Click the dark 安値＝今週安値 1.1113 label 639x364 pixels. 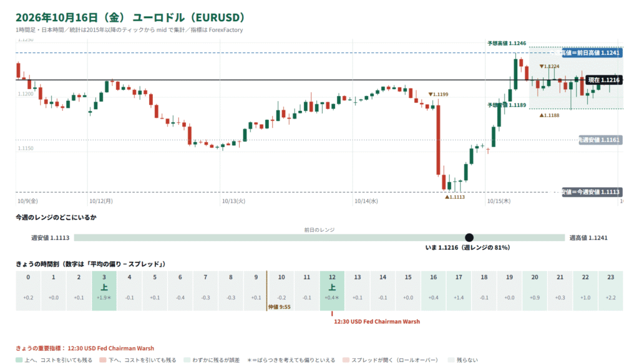coord(592,192)
